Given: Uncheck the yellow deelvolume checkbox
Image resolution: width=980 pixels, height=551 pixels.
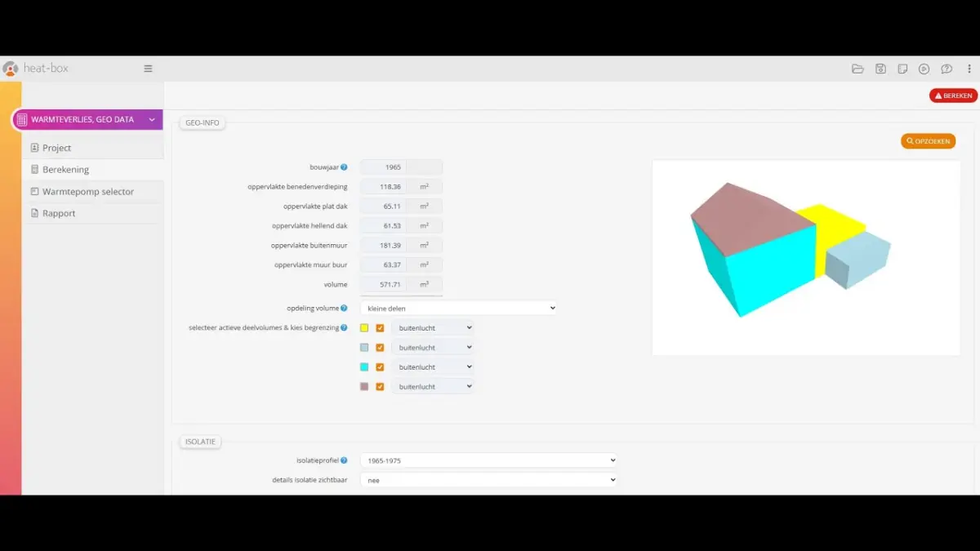Looking at the screenshot, I should 380,328.
